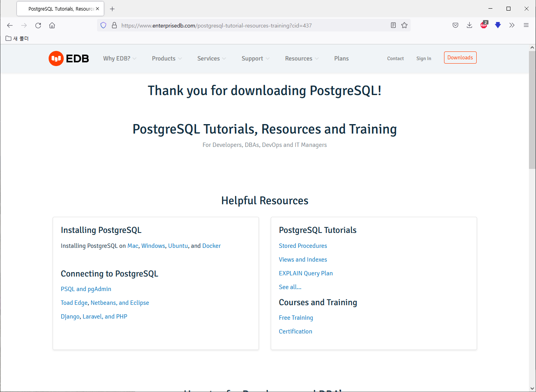Open EXPLAIN Query Plan tutorial
536x392 pixels.
306,273
